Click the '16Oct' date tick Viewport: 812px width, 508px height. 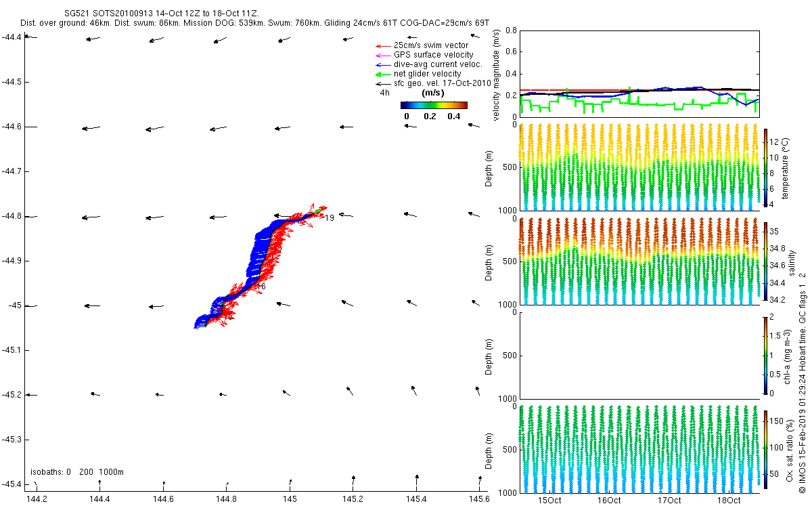tap(609, 501)
